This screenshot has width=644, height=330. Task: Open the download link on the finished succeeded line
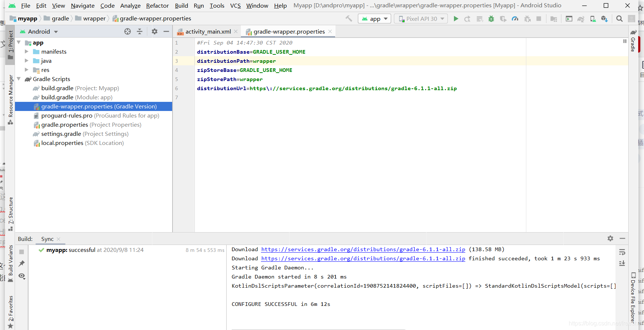click(x=363, y=258)
